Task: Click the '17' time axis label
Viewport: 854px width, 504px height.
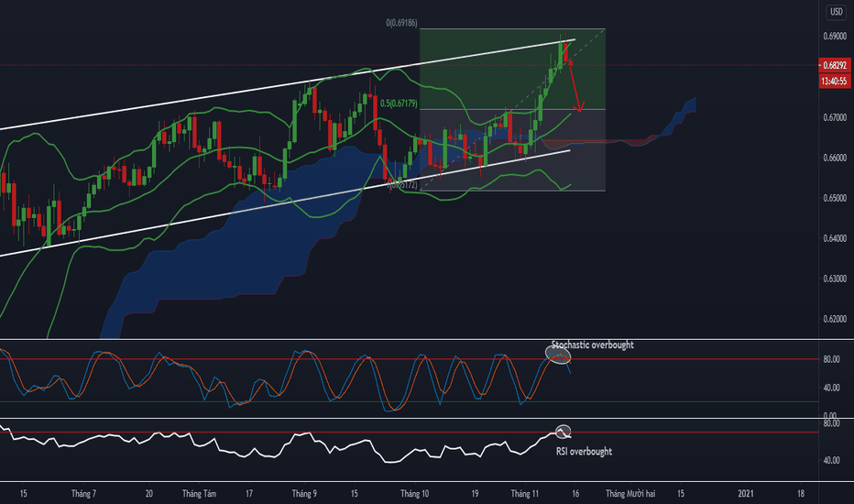Action: point(249,494)
